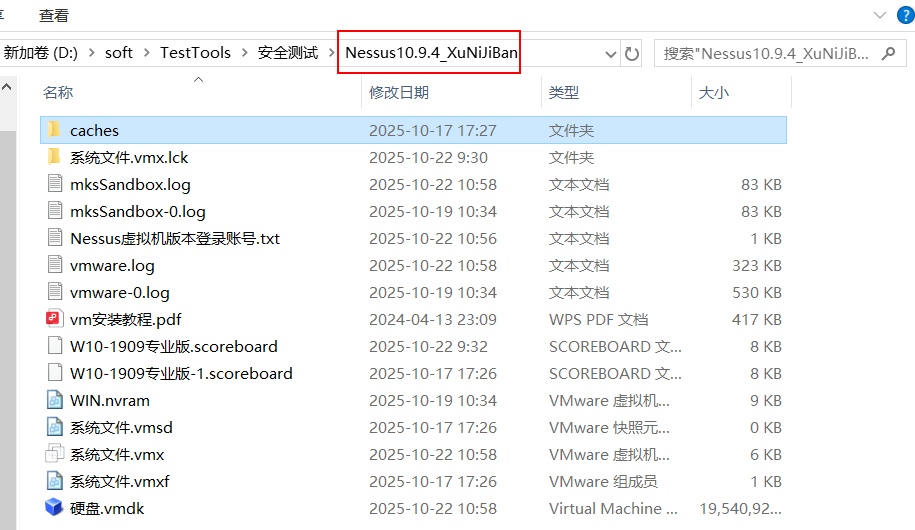Click the 系统文件.vmxf file icon
Image resolution: width=915 pixels, height=530 pixels.
tap(54, 480)
